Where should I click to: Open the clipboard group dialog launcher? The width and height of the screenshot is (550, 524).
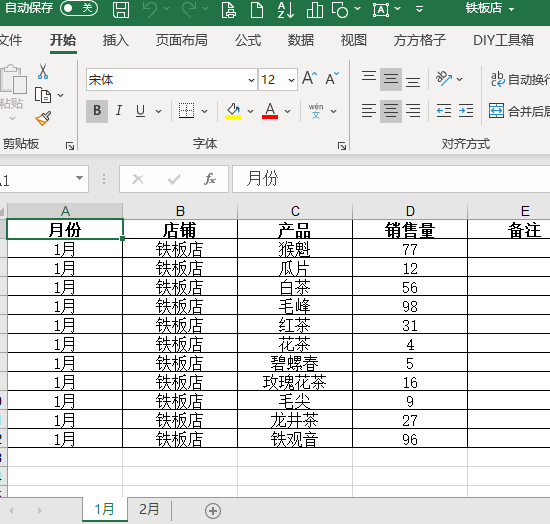(70, 146)
